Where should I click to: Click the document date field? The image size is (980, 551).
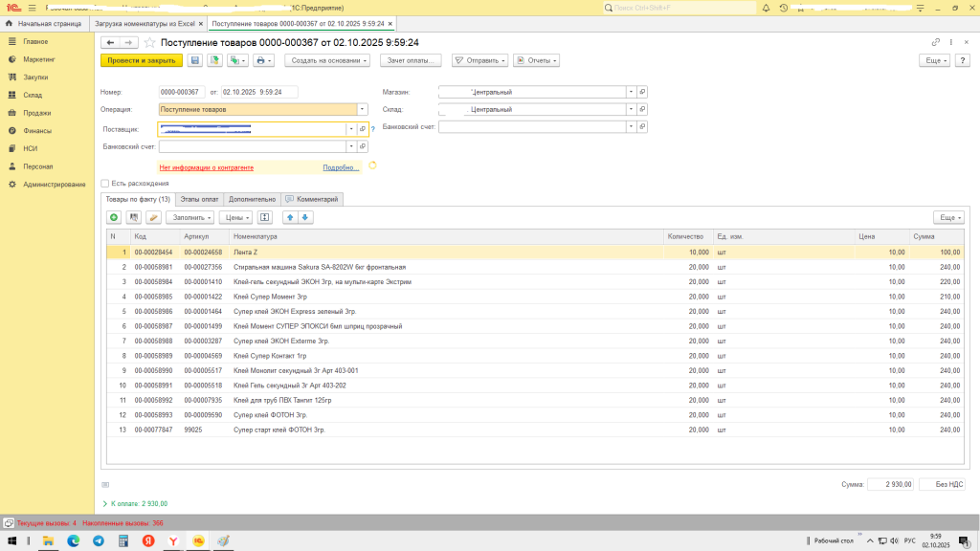pos(258,92)
